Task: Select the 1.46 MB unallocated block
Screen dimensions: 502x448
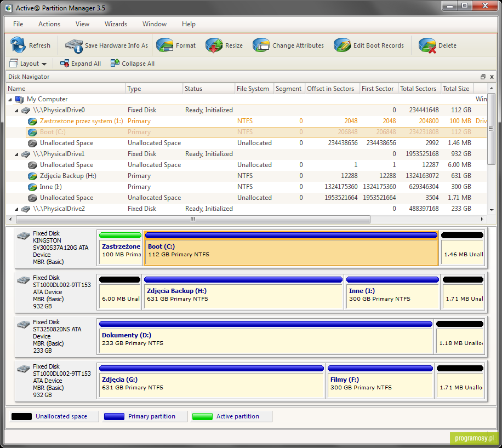Action: (463, 248)
